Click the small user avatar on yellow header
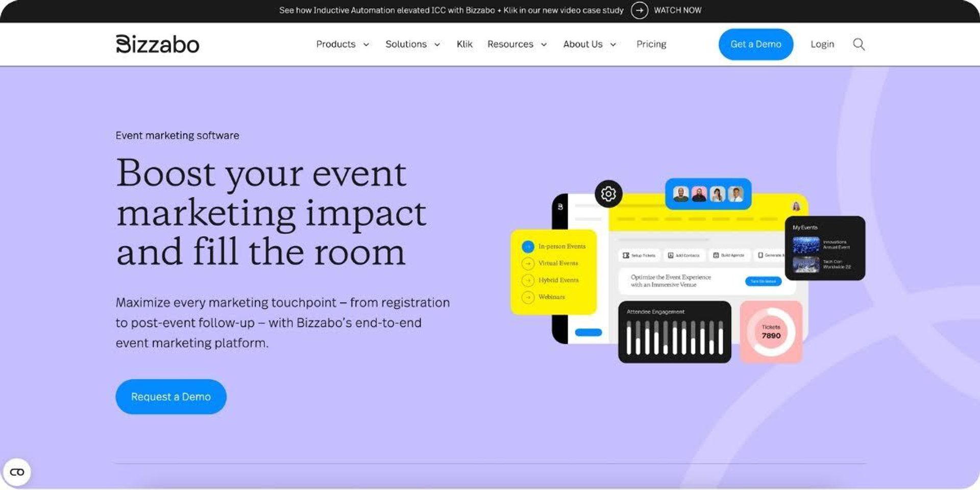 tap(796, 207)
